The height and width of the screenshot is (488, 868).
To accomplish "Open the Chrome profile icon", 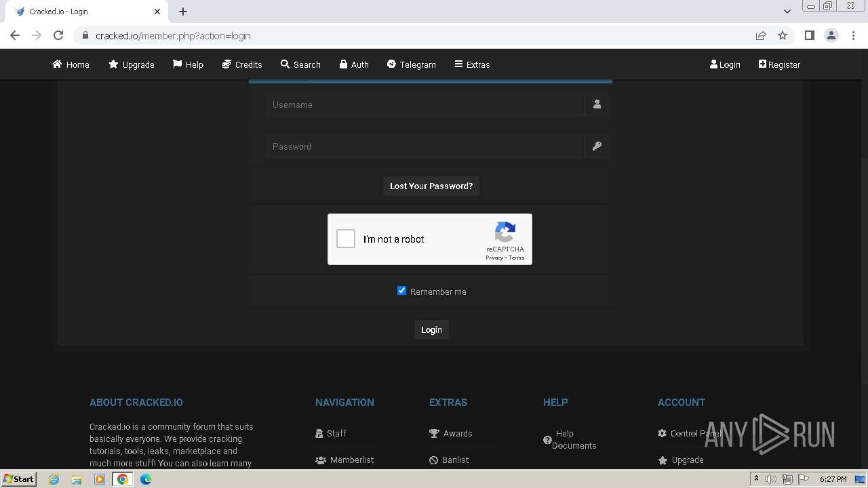I will coord(831,35).
